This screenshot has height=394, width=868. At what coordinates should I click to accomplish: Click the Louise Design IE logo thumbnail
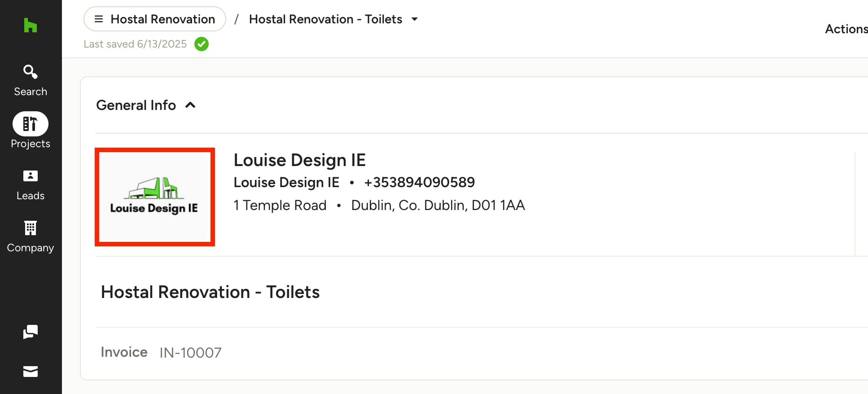155,197
